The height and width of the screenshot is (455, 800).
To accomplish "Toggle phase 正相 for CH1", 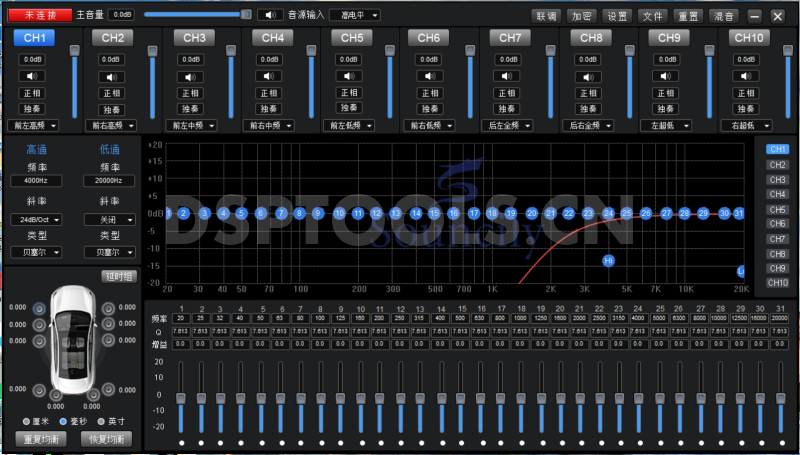I will pyautogui.click(x=32, y=93).
